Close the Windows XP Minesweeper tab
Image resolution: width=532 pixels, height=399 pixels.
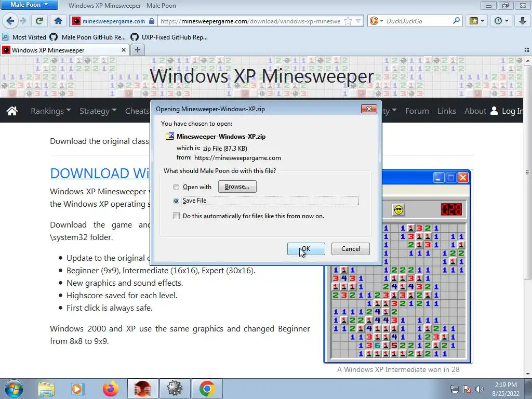124,50
